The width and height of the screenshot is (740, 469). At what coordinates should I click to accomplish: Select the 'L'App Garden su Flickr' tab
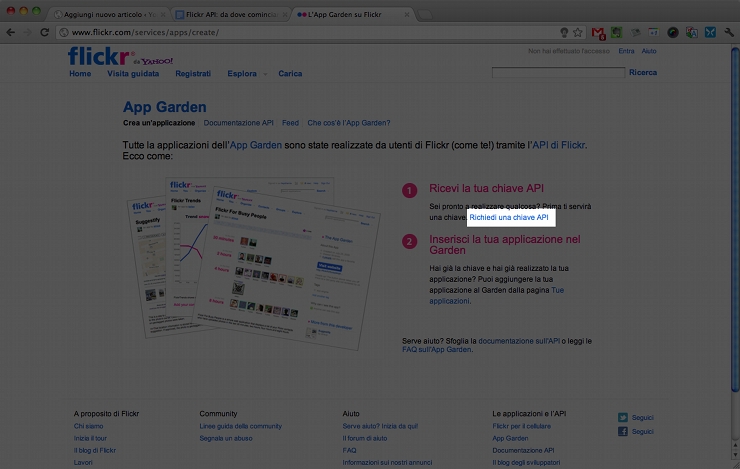point(353,15)
